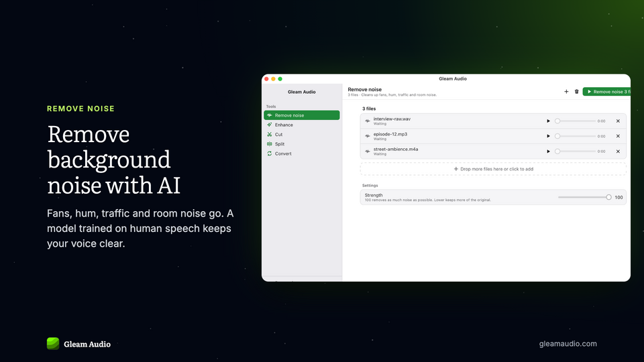644x362 pixels.
Task: Click the drop more files area
Action: point(493,169)
